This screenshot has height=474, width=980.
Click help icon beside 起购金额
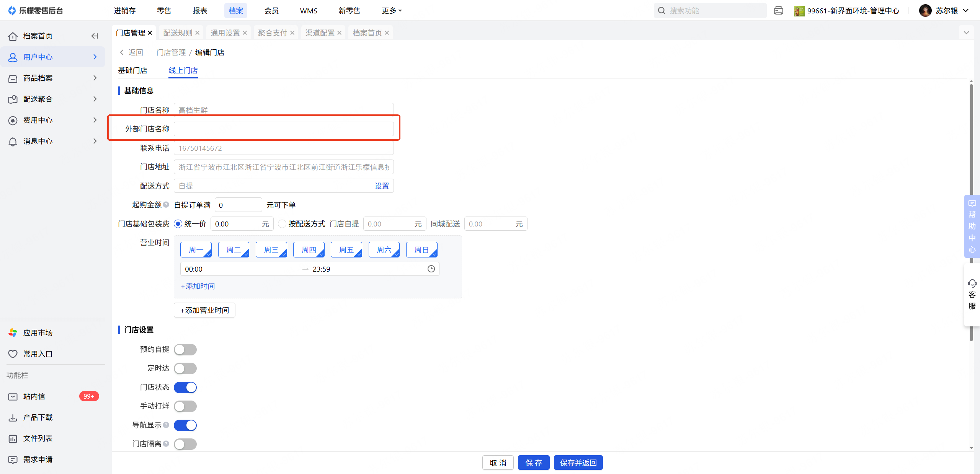(166, 205)
